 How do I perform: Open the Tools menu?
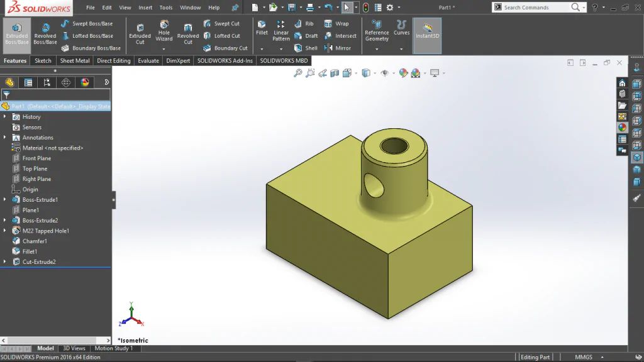(166, 8)
